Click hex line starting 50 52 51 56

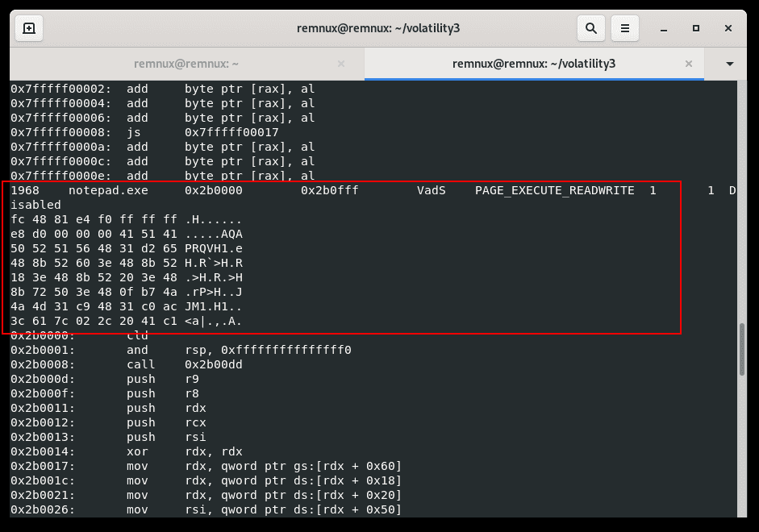127,248
